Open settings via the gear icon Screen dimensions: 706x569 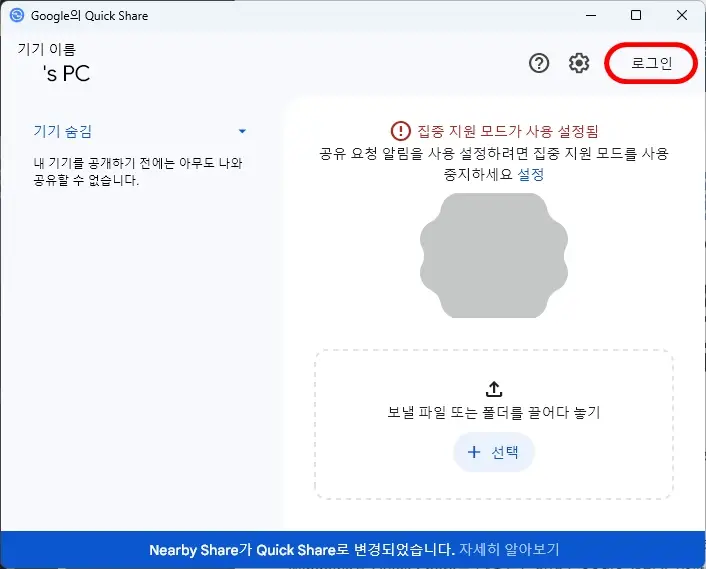(579, 63)
